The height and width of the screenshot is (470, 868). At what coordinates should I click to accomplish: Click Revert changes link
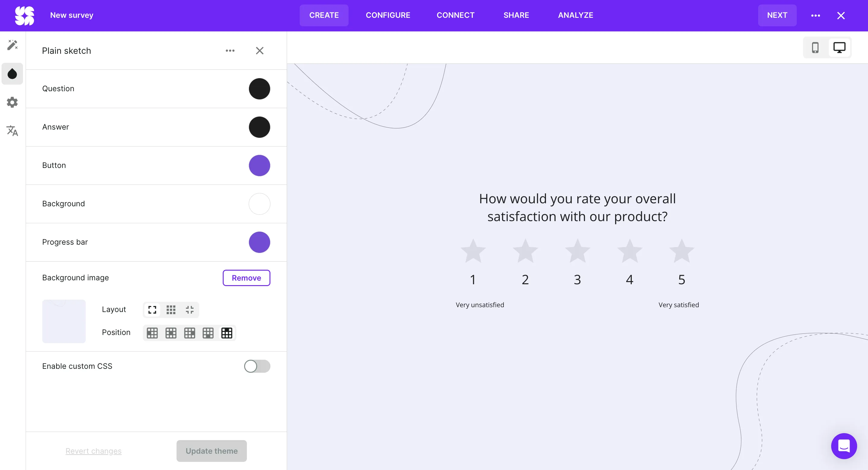94,451
